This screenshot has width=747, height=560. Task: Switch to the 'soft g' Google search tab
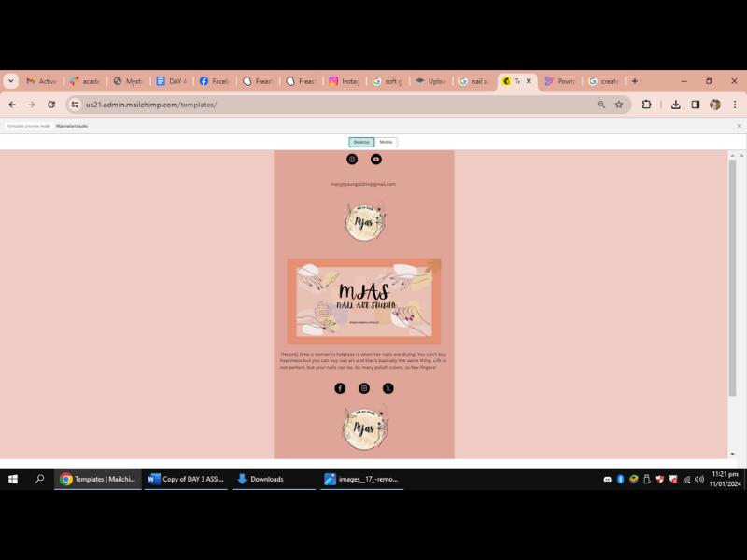coord(388,81)
